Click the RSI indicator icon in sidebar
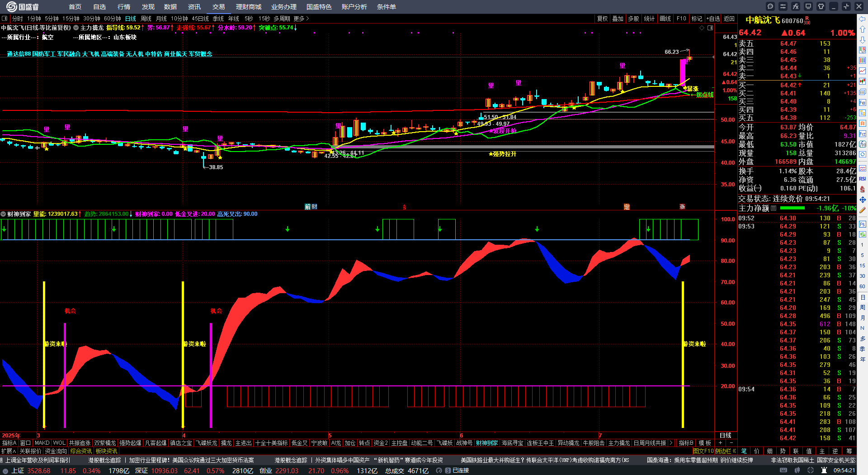Viewport: 868px width, 475px height. point(863,179)
